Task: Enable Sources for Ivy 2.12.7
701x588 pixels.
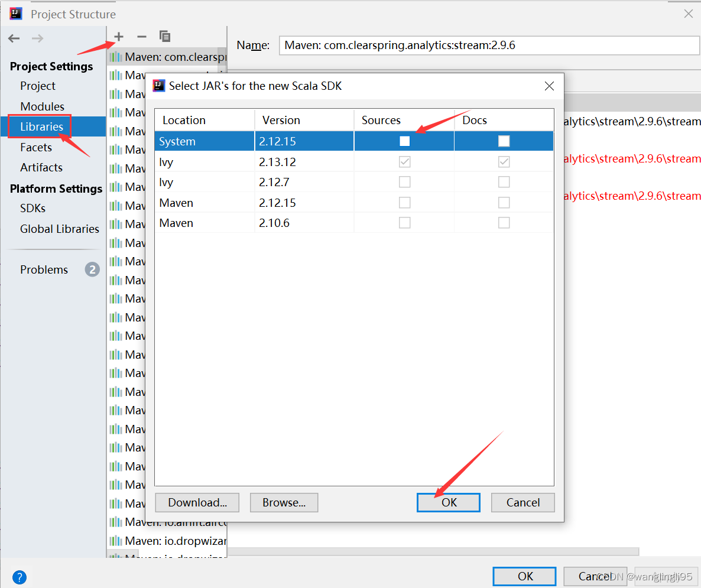Action: point(405,182)
